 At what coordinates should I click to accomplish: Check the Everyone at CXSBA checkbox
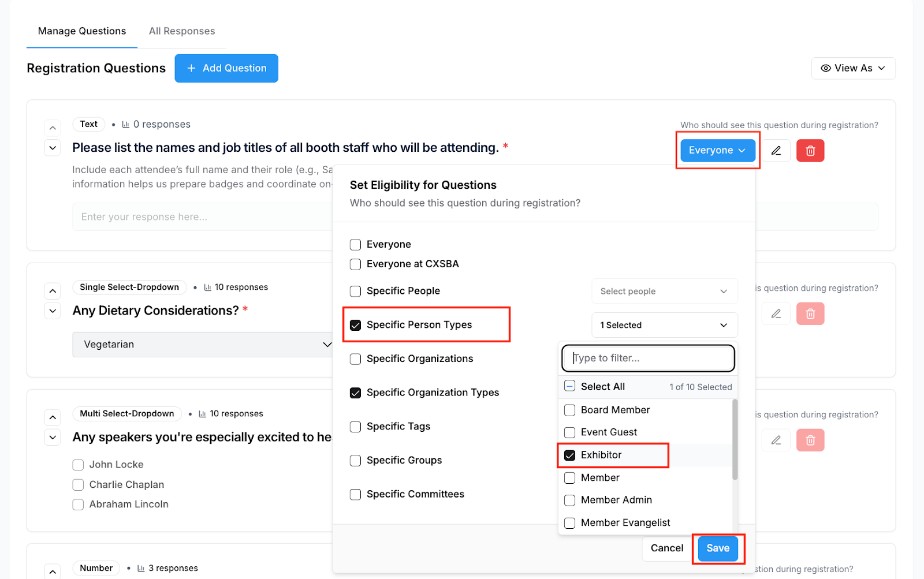click(356, 264)
